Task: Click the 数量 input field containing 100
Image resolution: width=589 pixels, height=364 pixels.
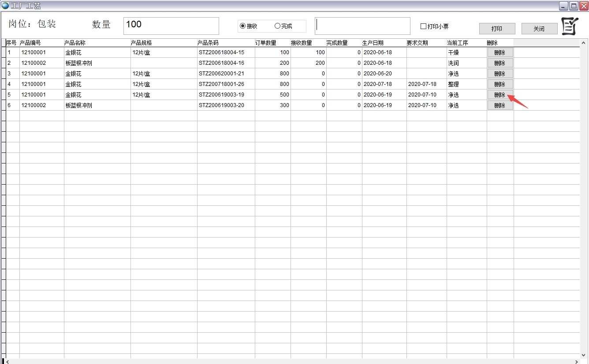Action: tap(171, 26)
